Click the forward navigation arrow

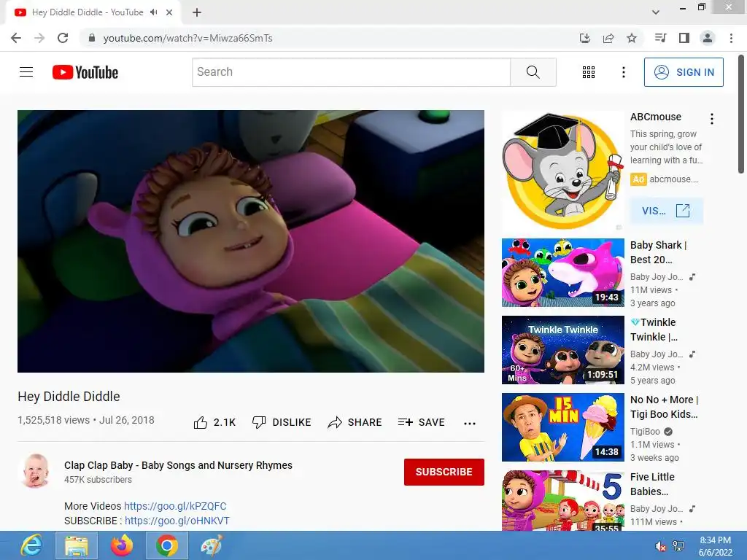coord(39,38)
